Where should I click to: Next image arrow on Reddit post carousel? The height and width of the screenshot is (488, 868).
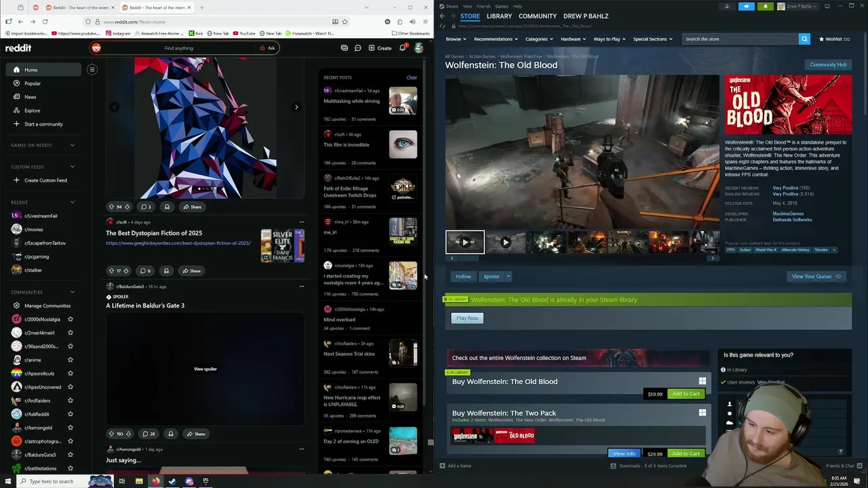pyautogui.click(x=296, y=107)
